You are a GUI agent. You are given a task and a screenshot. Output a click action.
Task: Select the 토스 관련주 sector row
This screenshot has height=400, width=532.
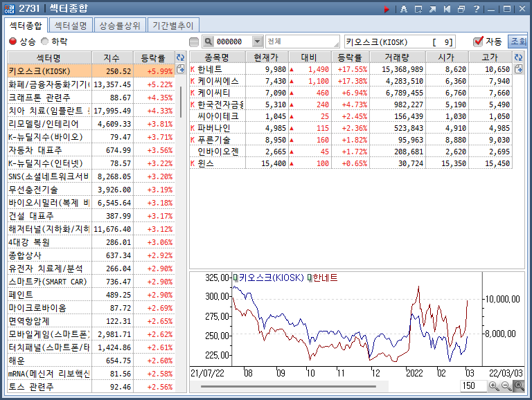tap(91, 387)
